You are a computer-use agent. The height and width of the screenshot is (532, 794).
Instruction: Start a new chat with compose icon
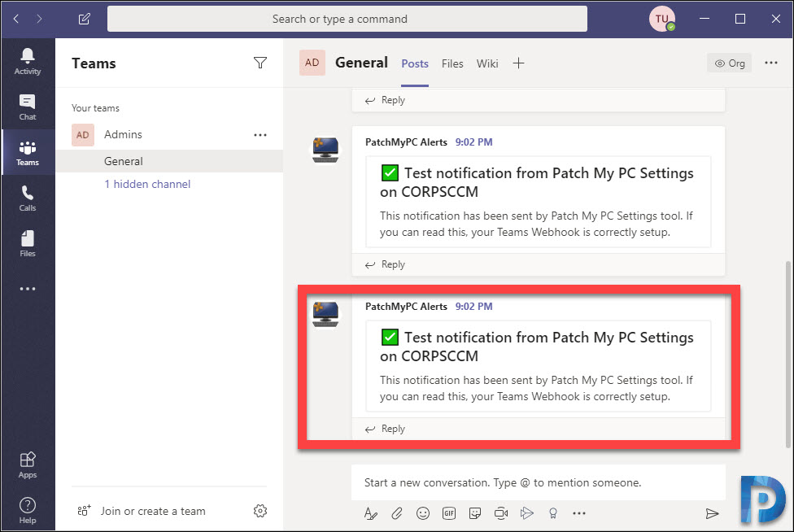tap(84, 20)
